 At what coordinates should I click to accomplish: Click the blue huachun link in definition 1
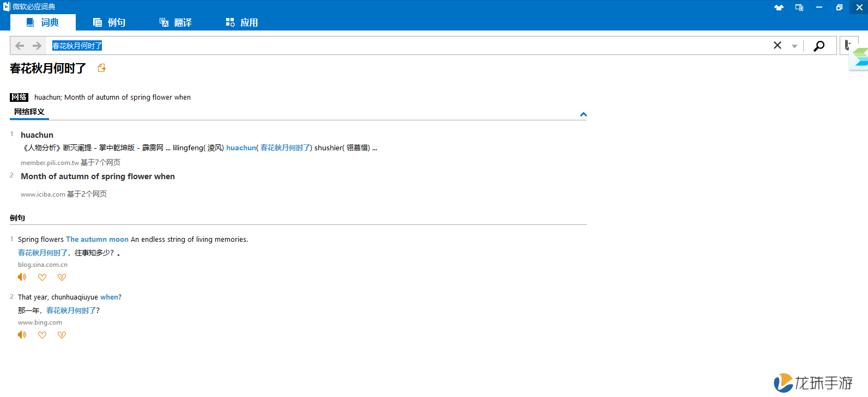tap(241, 148)
